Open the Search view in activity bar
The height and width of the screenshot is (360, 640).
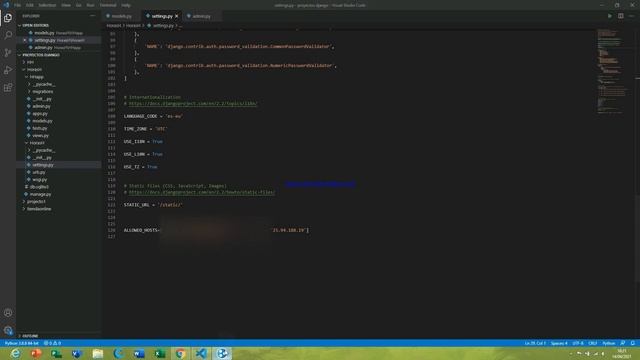coord(8,35)
